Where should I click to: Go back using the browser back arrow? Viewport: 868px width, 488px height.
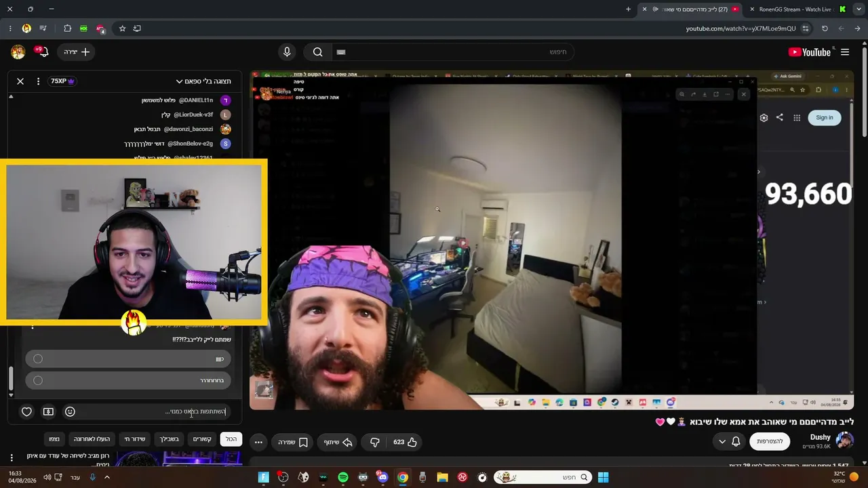(x=857, y=28)
